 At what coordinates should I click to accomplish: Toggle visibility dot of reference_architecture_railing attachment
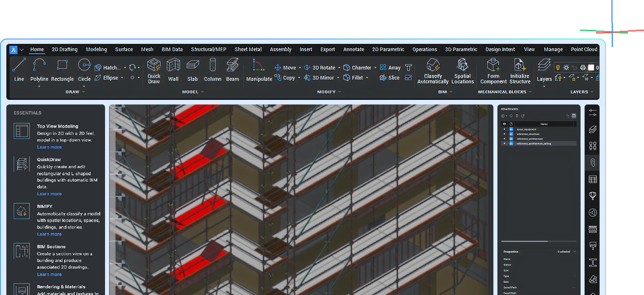pyautogui.click(x=504, y=144)
